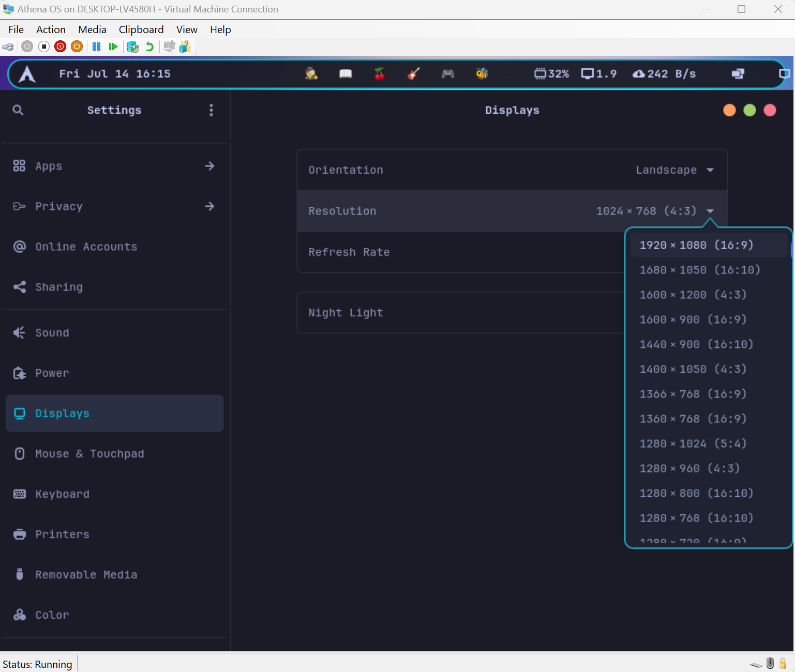Click the green Revert arrow in the toolbar
This screenshot has height=672, width=795.
[149, 47]
